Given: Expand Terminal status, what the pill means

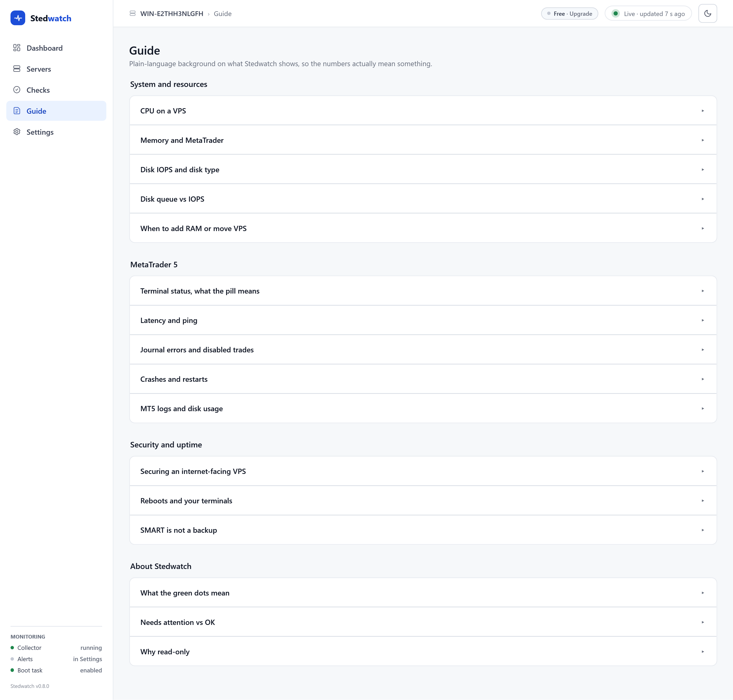Looking at the screenshot, I should [x=423, y=291].
